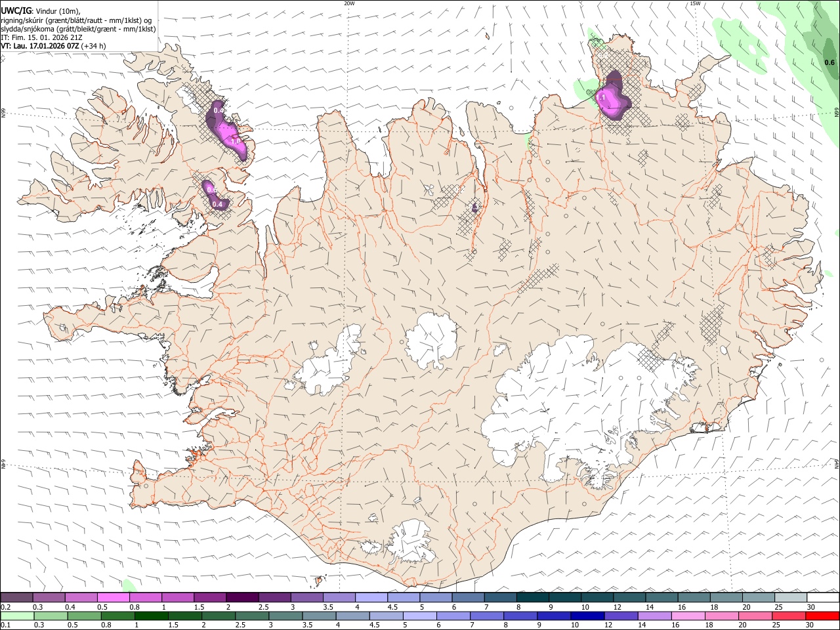Click the '0.4' value on the smaller Westfjords blob

219,205
